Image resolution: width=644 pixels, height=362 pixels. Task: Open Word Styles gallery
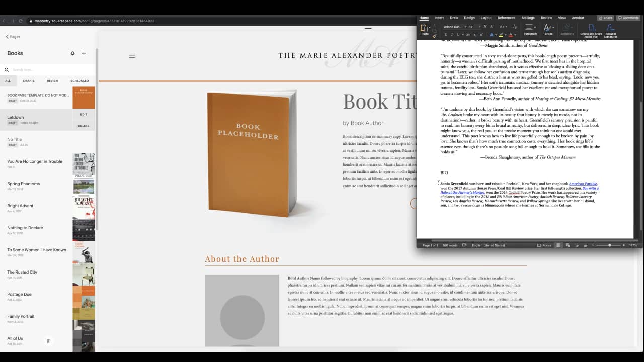pos(548,29)
